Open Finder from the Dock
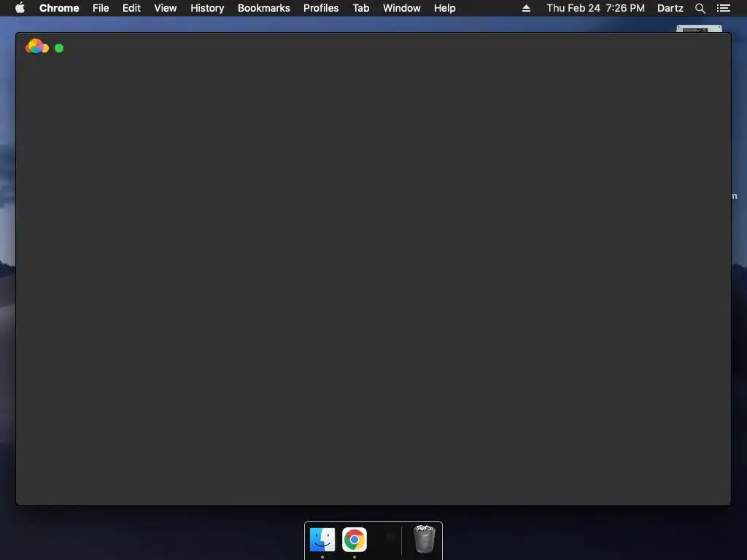The width and height of the screenshot is (747, 560). coord(322,540)
